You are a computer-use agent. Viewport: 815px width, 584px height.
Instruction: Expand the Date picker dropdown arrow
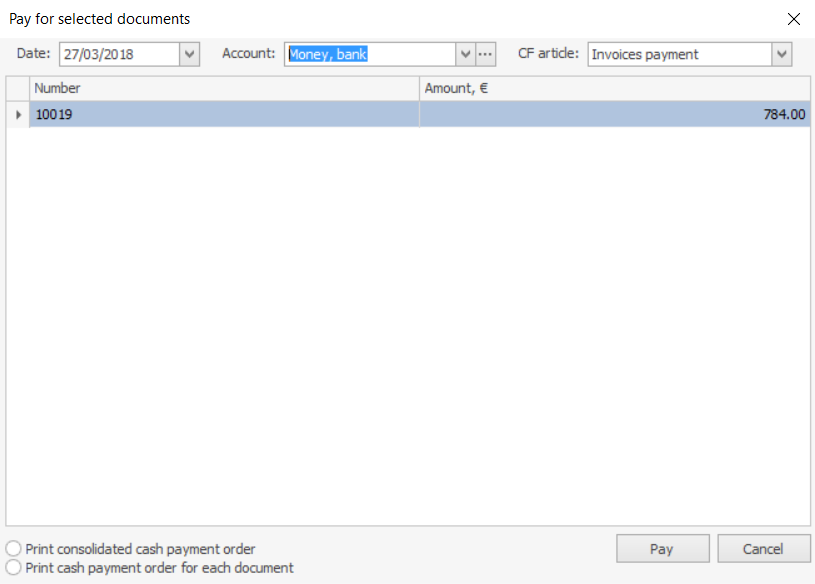(x=190, y=54)
